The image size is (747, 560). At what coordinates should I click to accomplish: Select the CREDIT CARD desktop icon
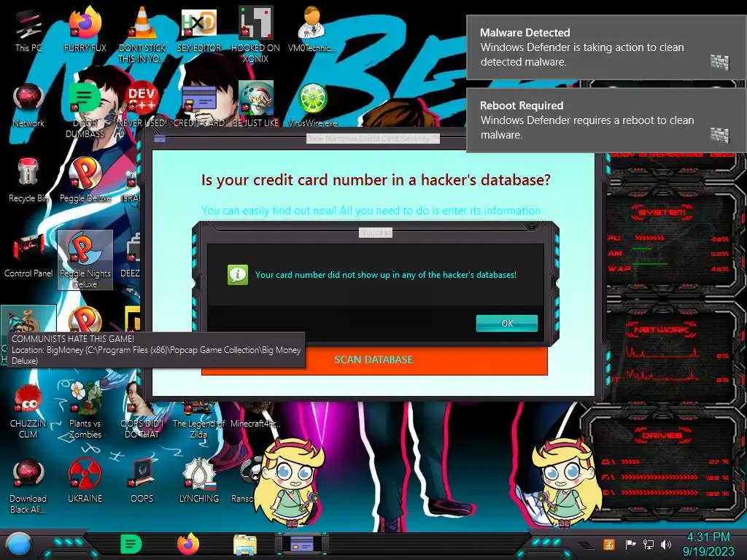click(199, 106)
